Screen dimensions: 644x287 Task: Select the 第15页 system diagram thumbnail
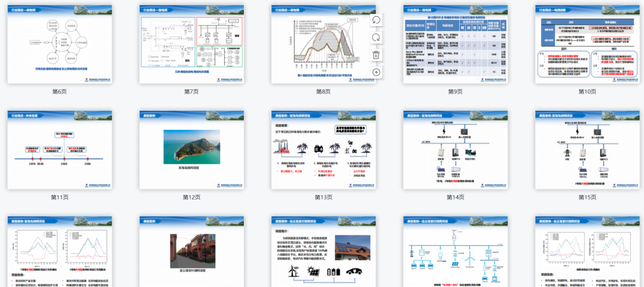pos(587,149)
